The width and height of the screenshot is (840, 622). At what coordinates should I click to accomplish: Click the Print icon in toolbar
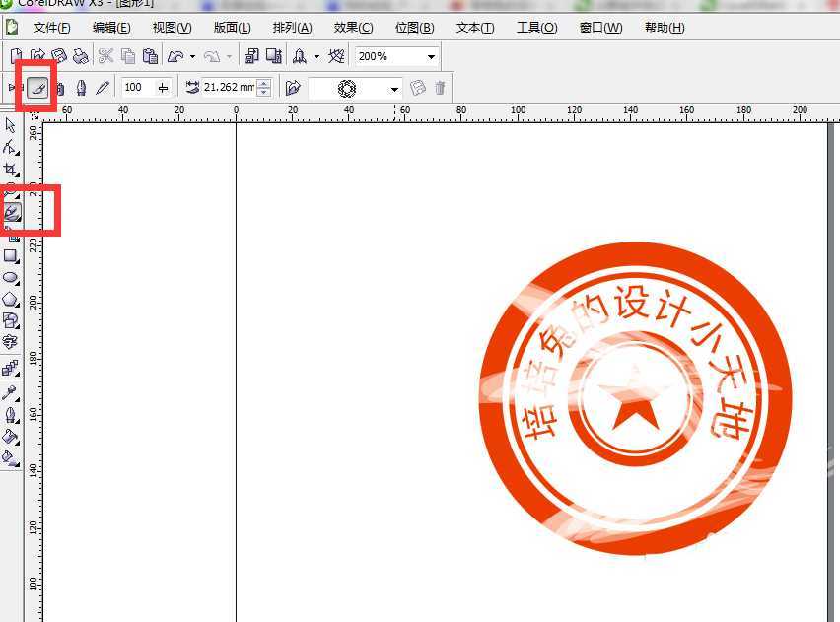pos(80,56)
